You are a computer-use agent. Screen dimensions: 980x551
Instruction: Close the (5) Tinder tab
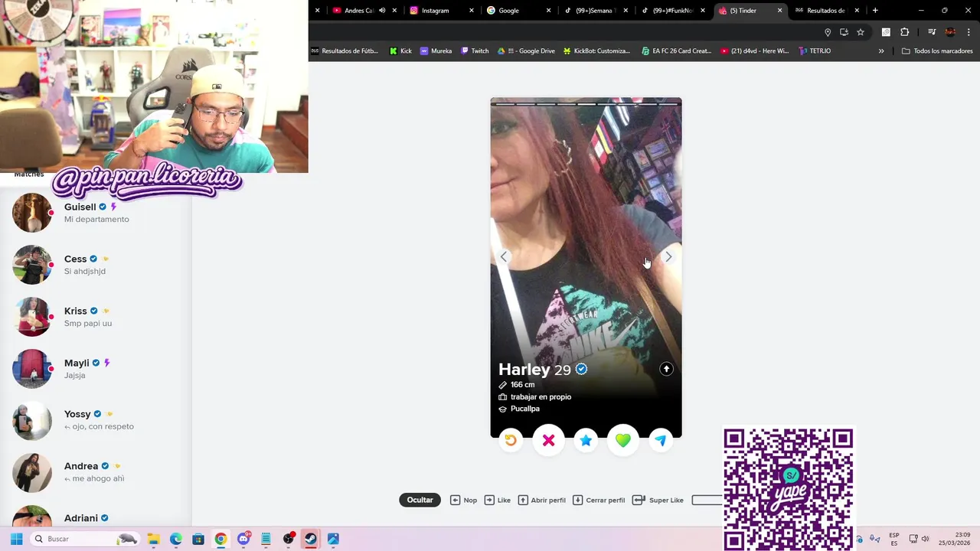(779, 11)
